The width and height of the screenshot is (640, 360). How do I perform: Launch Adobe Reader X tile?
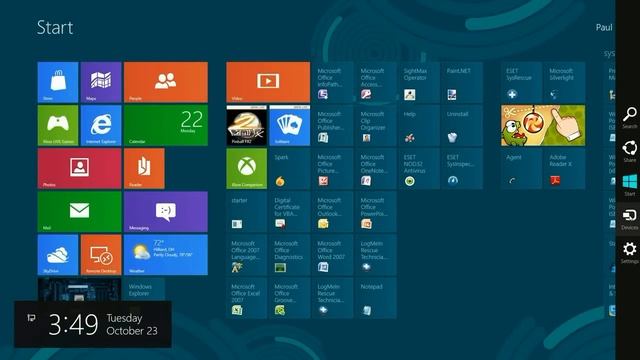click(x=564, y=169)
